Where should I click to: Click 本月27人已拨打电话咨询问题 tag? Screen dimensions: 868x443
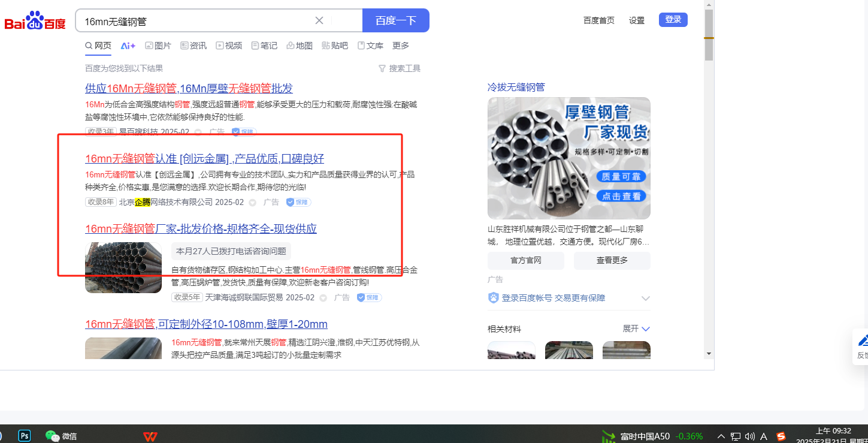coord(231,251)
